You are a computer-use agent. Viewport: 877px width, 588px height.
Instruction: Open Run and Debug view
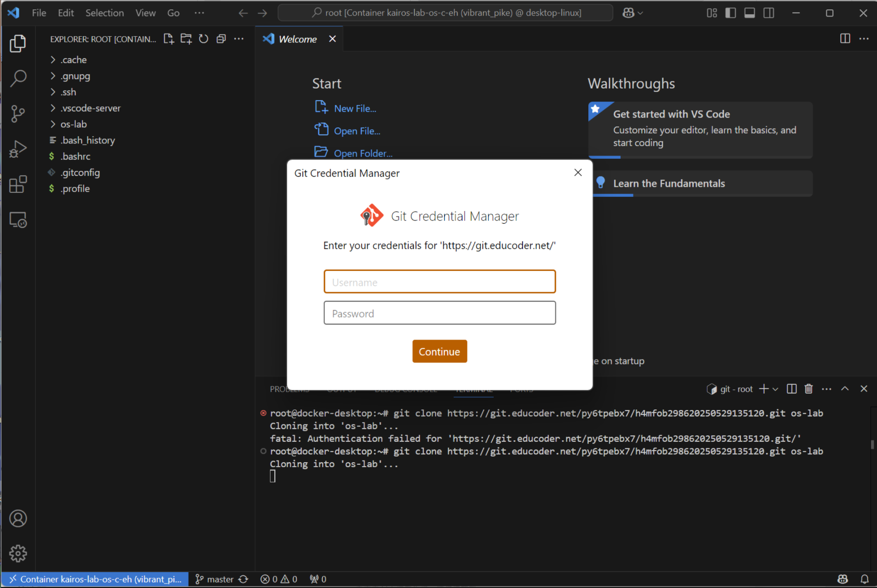point(18,149)
